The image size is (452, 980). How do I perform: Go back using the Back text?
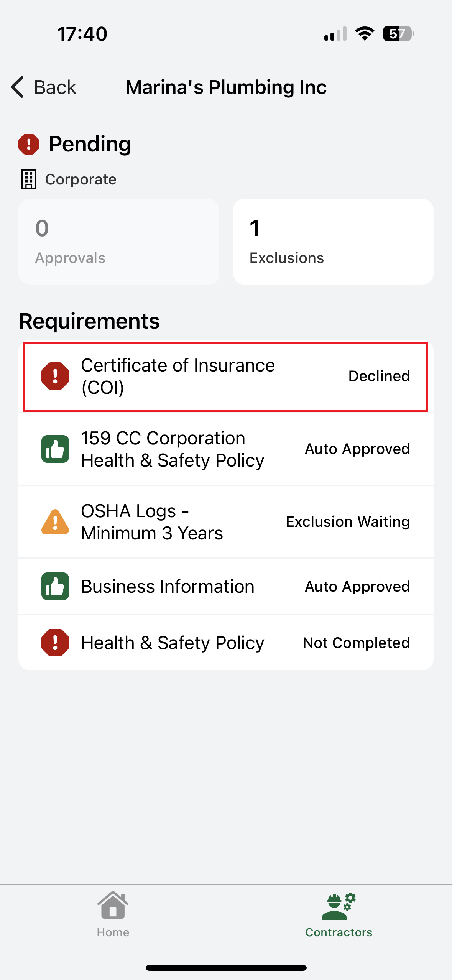(x=55, y=87)
